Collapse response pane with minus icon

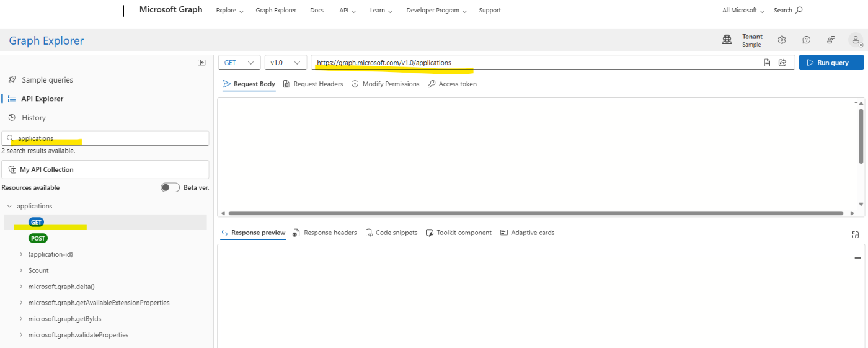[x=857, y=257]
